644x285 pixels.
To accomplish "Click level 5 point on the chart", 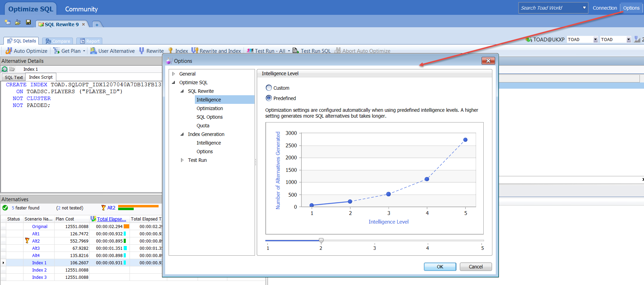I will [465, 140].
